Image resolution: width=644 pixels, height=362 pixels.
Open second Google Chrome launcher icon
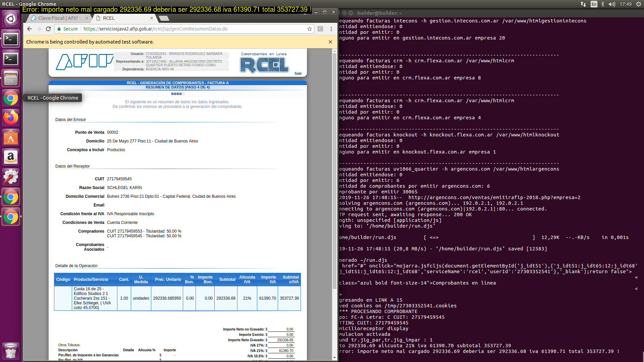[x=11, y=197]
